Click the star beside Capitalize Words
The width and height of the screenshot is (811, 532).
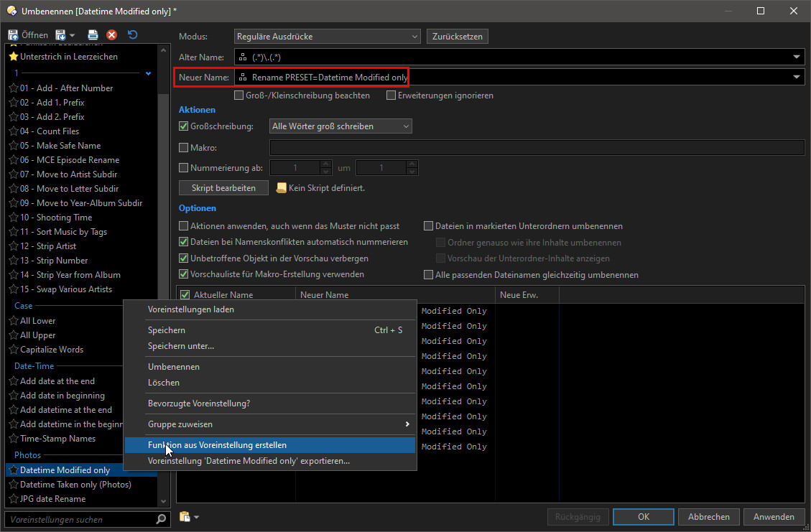point(14,350)
